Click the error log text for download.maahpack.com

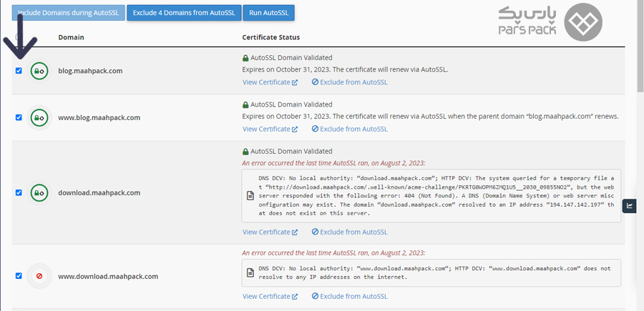click(436, 196)
